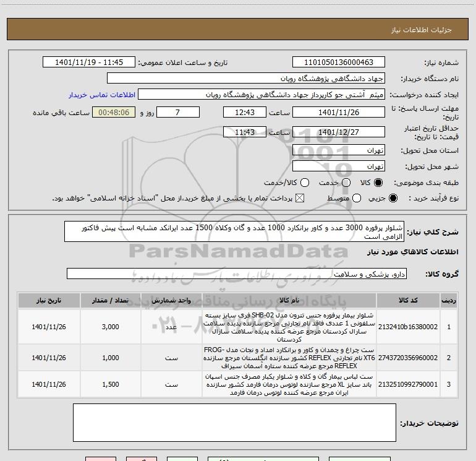This screenshot has height=461, width=476.
Task: Click the general need description text box
Action: click(234, 231)
